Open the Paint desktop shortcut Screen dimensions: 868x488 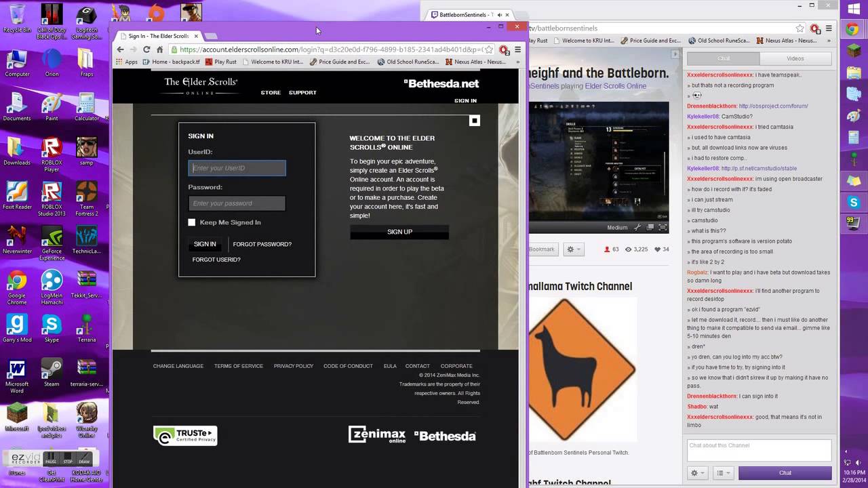[x=52, y=106]
